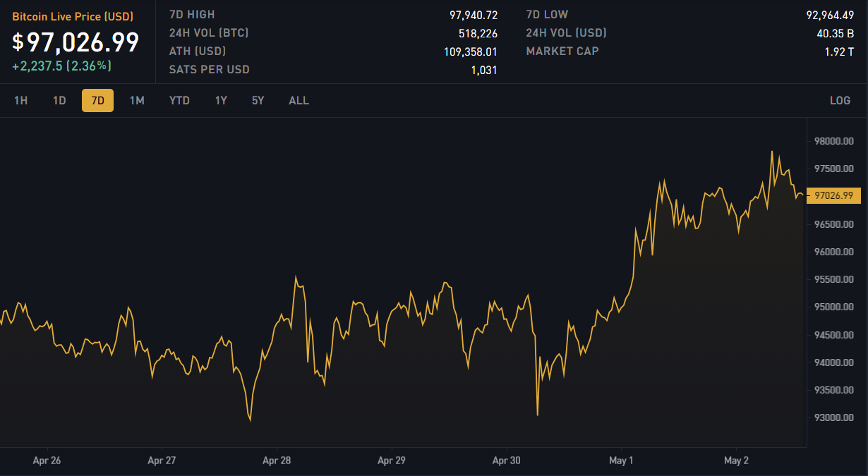The width and height of the screenshot is (868, 476).
Task: Click the May 1 date label
Action: coord(621,461)
